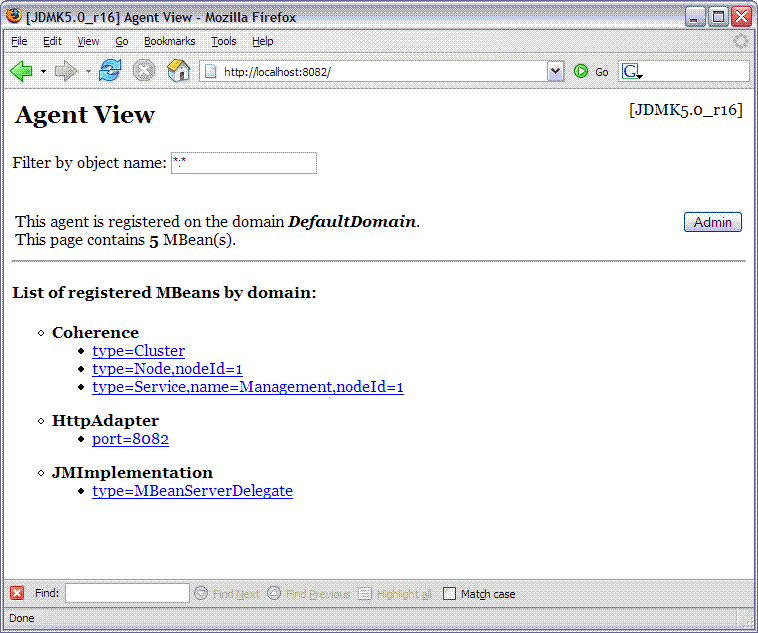The height and width of the screenshot is (633, 758).
Task: Click the Find text input field
Action: [x=127, y=593]
